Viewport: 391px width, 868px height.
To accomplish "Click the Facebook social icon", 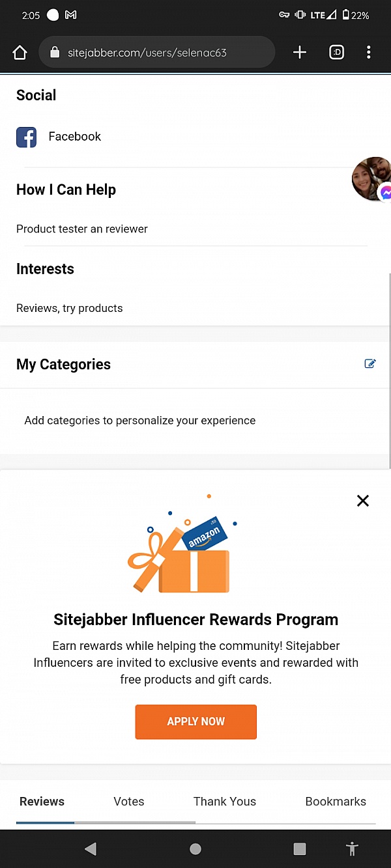I will pyautogui.click(x=26, y=137).
